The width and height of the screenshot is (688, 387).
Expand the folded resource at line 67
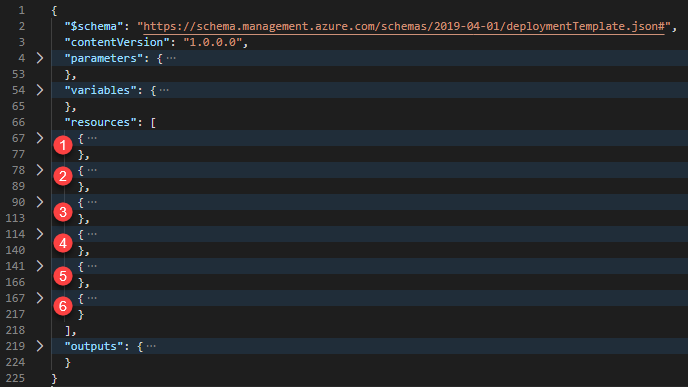pos(40,138)
